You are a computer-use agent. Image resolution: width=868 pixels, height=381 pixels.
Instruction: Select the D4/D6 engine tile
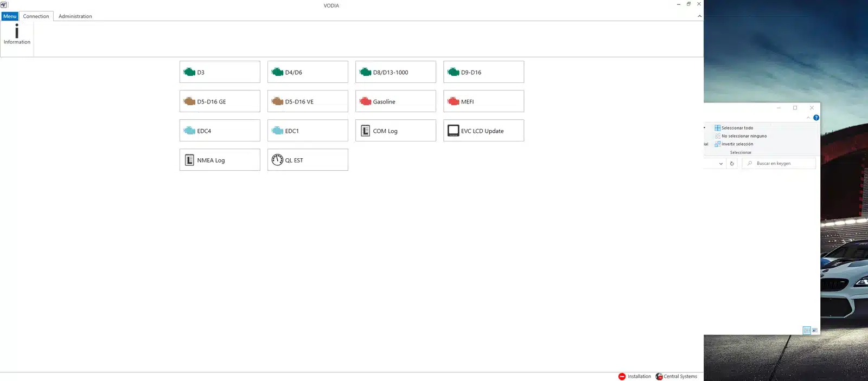coord(308,72)
